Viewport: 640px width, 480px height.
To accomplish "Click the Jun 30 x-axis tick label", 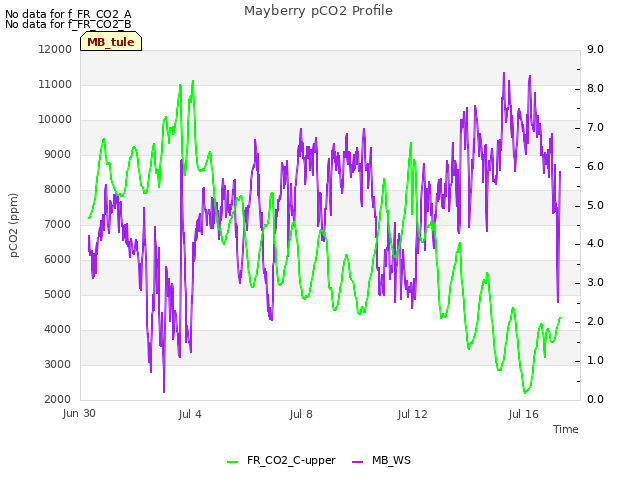I will 79,413.
